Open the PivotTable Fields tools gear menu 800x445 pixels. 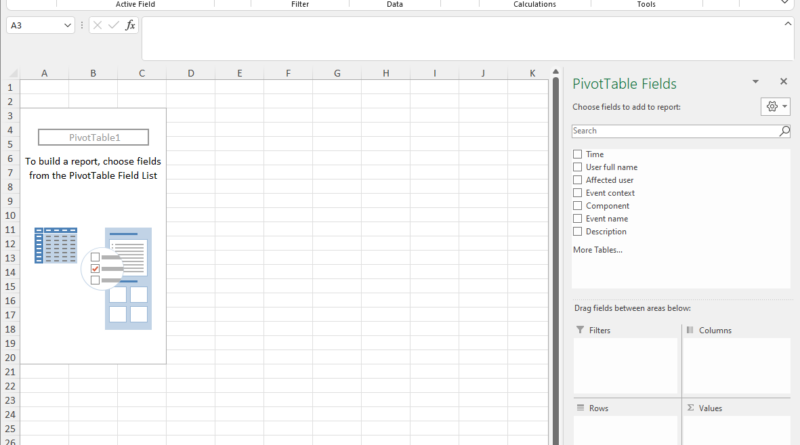(776, 107)
